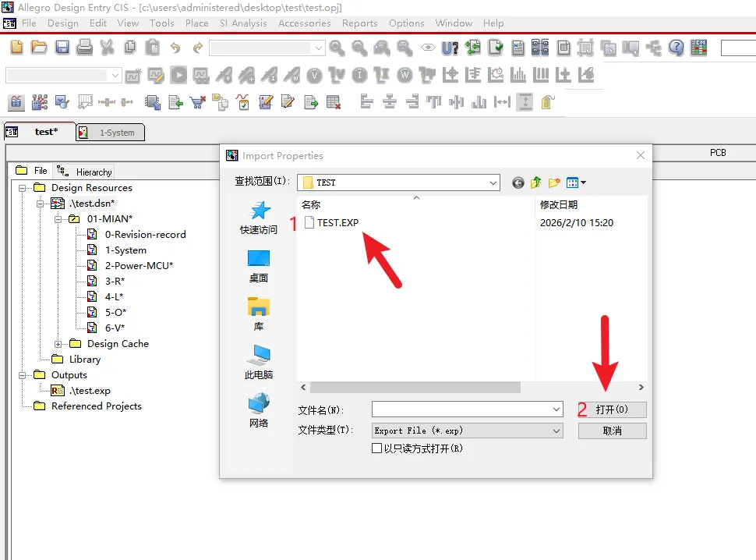Open the second-row toolbar combo box dropdown
The image size is (756, 560).
(115, 75)
